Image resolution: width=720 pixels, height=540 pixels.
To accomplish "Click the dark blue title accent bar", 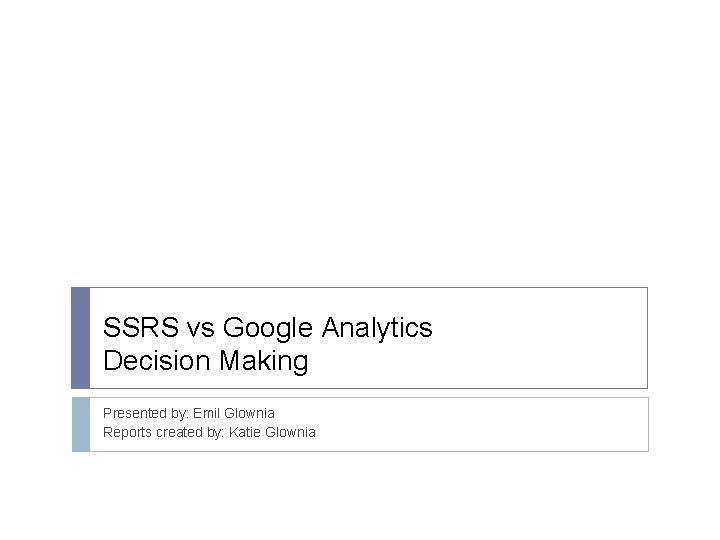I will pos(80,338).
